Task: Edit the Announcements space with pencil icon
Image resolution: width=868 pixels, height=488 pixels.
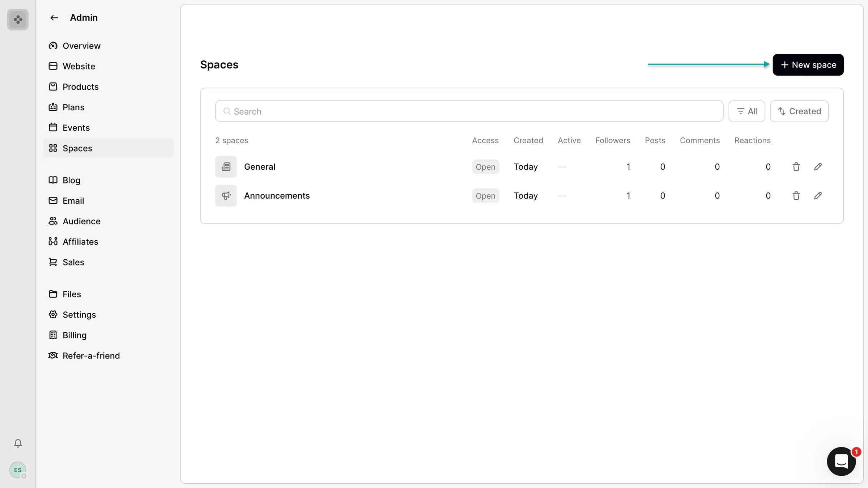Action: [818, 196]
